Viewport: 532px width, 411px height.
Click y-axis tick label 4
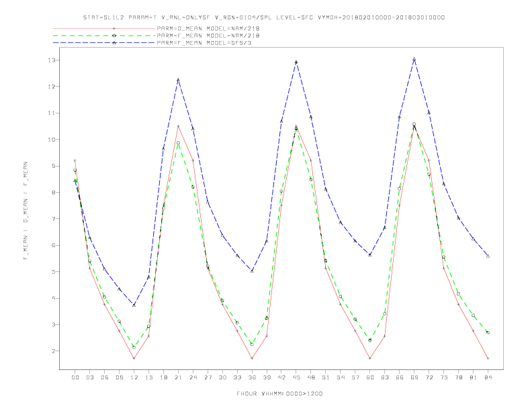(54, 298)
